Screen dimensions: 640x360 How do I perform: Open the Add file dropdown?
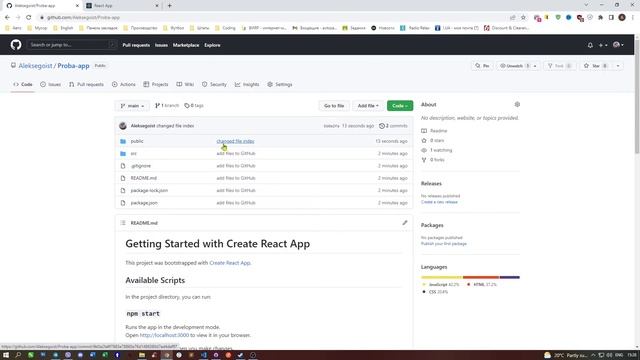tap(368, 106)
